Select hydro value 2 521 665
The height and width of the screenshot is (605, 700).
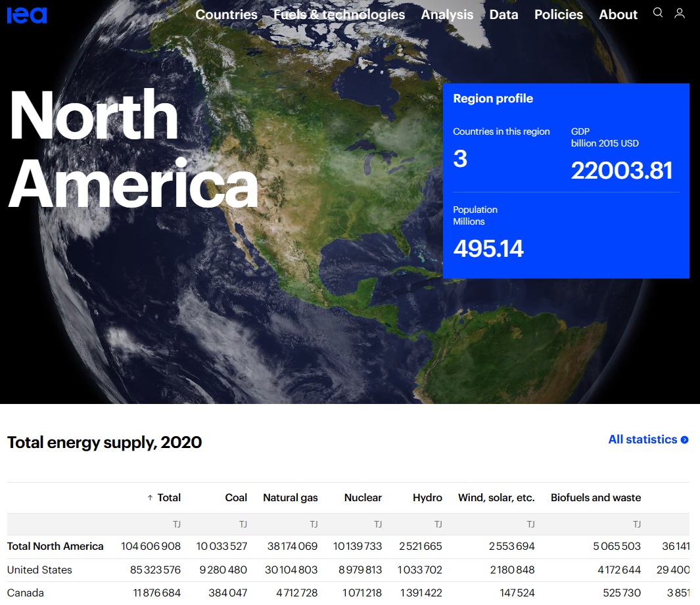[421, 546]
